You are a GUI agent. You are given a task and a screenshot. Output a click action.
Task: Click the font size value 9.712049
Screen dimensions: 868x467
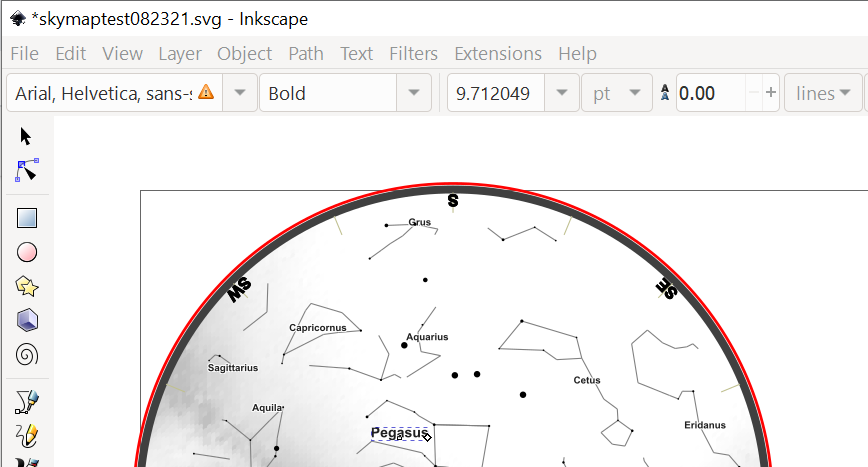(x=496, y=93)
